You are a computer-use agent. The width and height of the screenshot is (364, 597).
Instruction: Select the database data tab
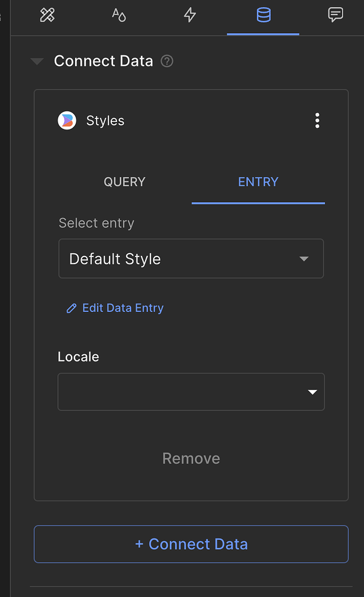point(263,15)
